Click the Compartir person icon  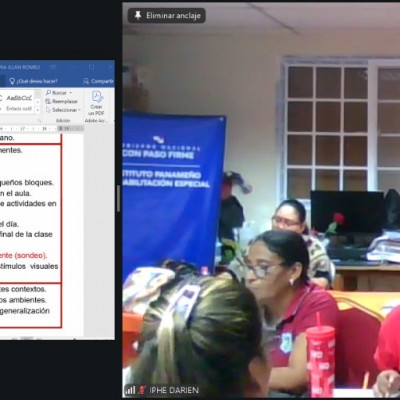point(86,81)
